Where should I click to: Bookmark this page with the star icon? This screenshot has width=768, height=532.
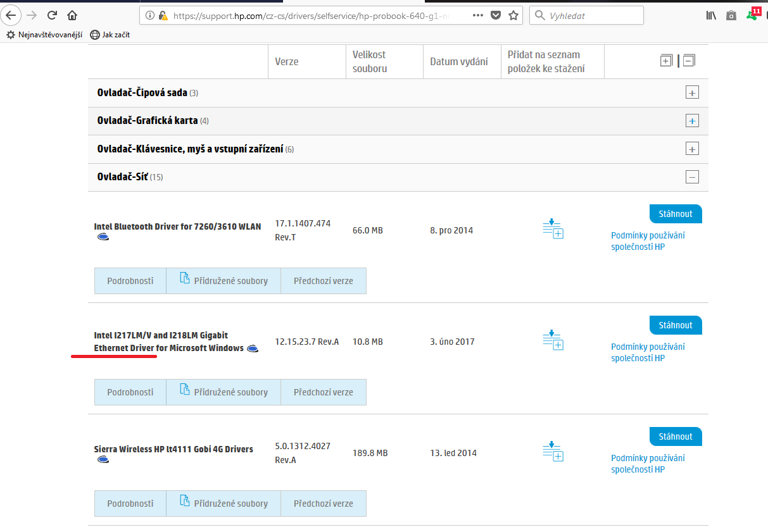(513, 15)
